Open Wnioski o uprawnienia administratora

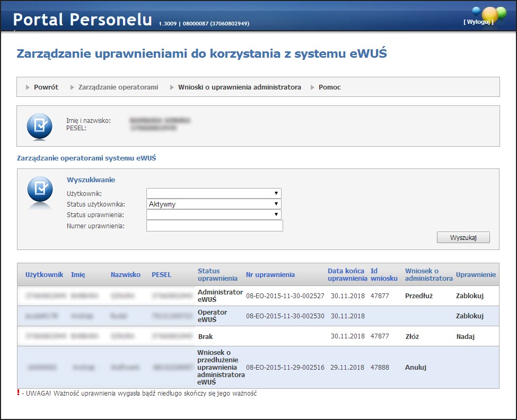coord(239,87)
